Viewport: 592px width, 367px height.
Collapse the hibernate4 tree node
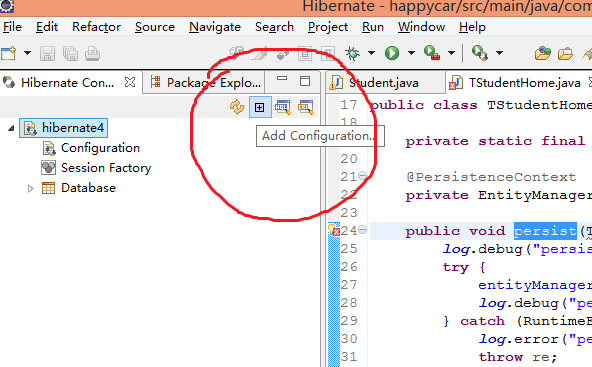pyautogui.click(x=11, y=128)
